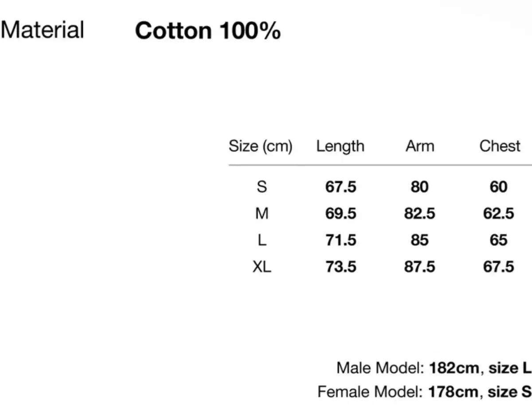
Task: Click the 80 arm value
Action: [419, 187]
